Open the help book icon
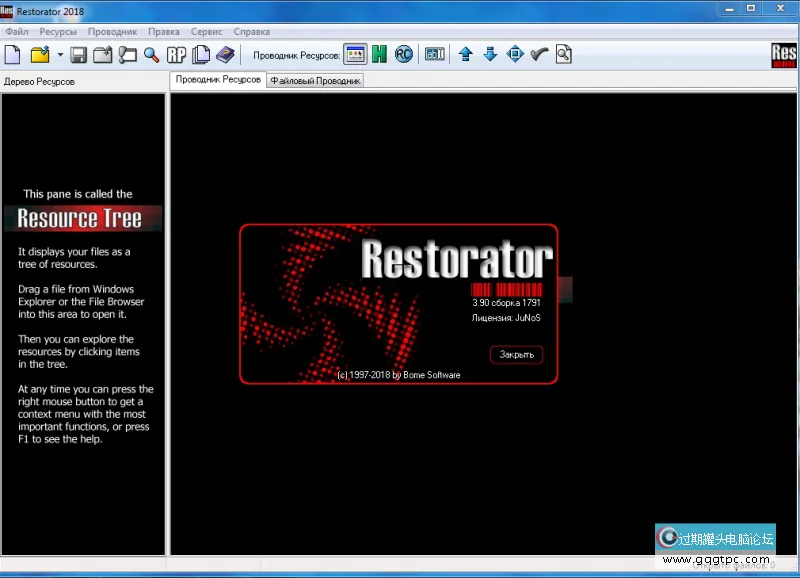 pyautogui.click(x=225, y=54)
